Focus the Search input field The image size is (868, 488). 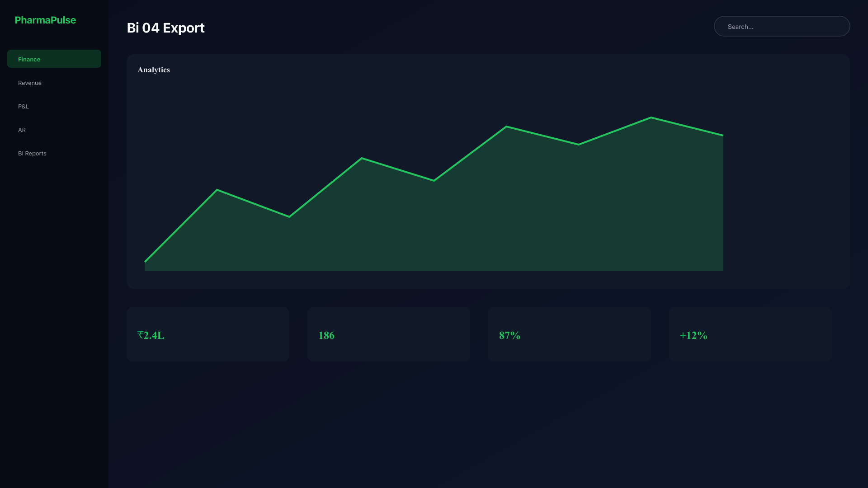click(x=782, y=26)
